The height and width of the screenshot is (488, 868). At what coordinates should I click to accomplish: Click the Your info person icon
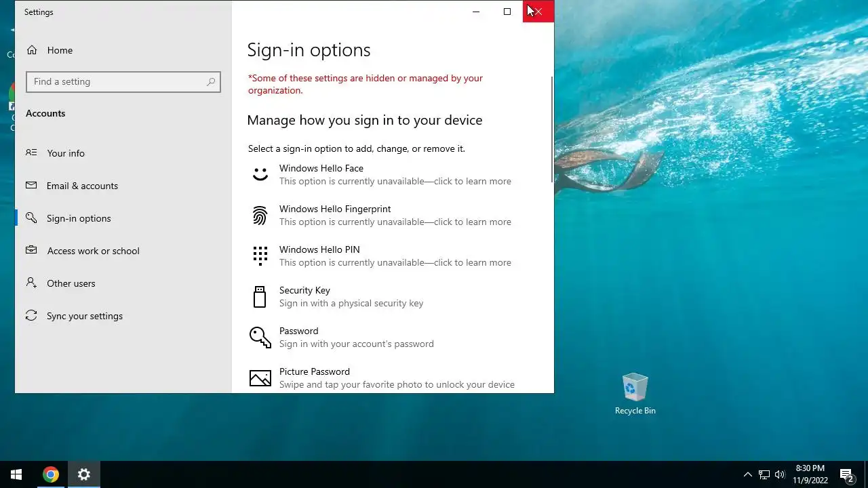[31, 153]
